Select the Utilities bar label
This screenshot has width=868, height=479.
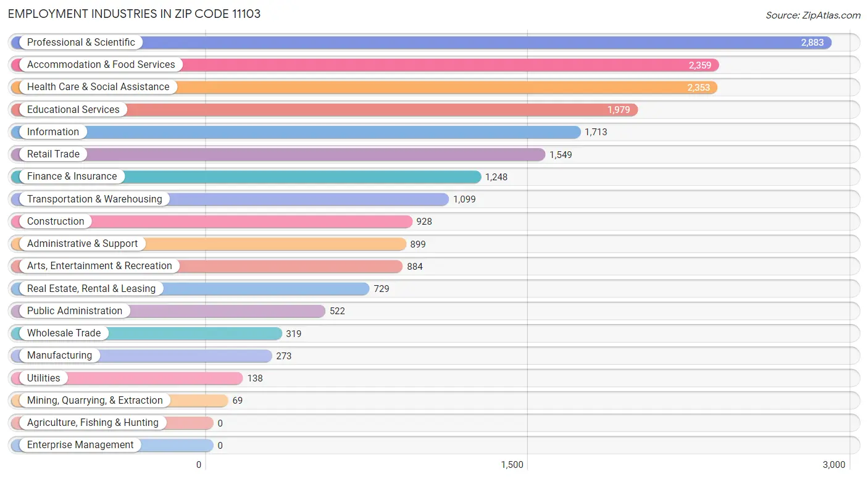point(44,378)
